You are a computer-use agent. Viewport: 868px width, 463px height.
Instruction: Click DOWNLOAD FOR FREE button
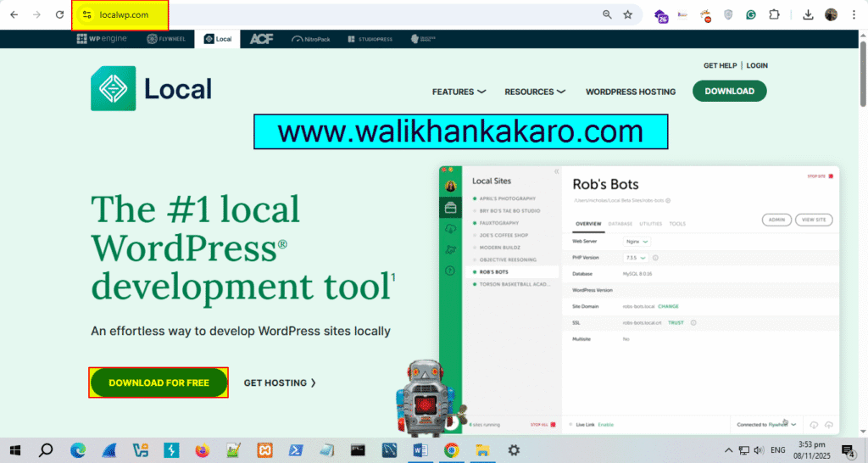(159, 382)
